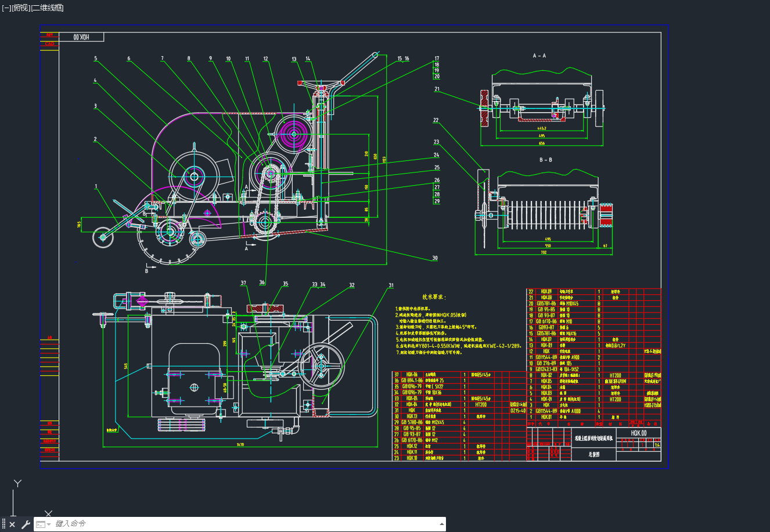The width and height of the screenshot is (770, 532).
Task: Select part balloon number 2
Action: pos(95,139)
